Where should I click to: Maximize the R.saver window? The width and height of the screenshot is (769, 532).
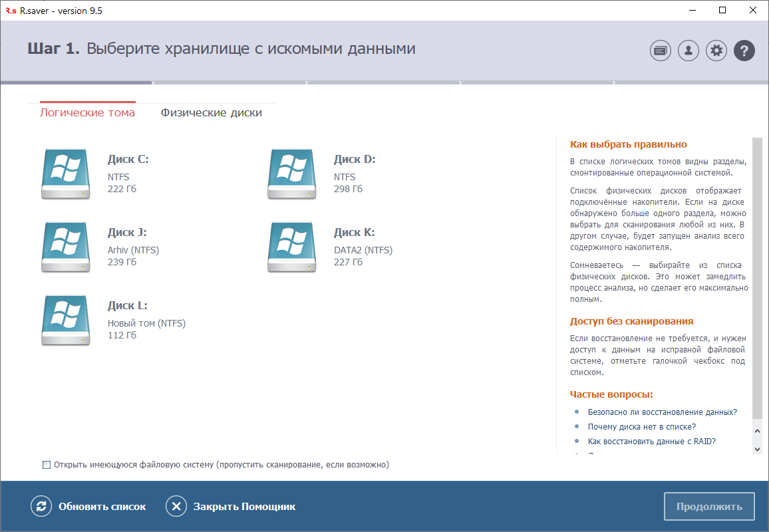(x=722, y=10)
